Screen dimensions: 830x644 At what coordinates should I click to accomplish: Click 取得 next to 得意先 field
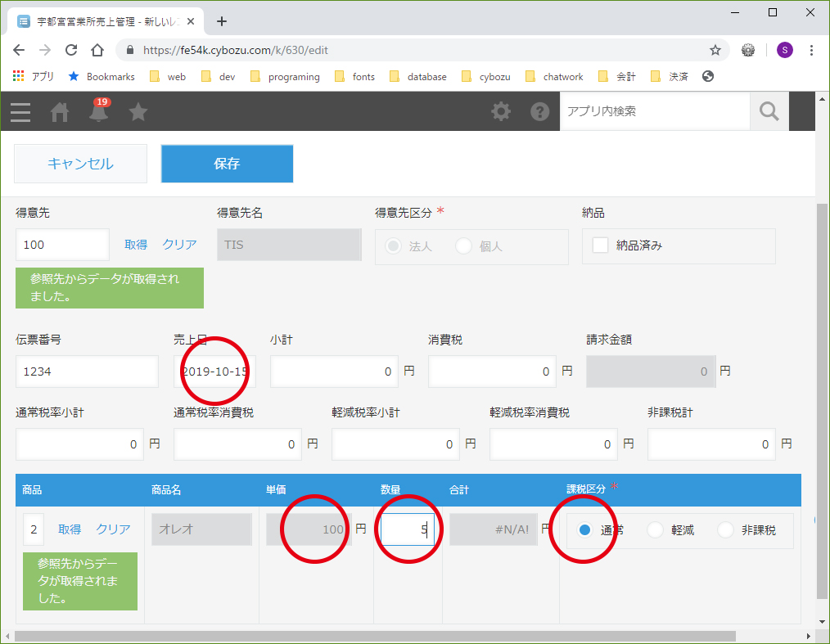click(136, 245)
